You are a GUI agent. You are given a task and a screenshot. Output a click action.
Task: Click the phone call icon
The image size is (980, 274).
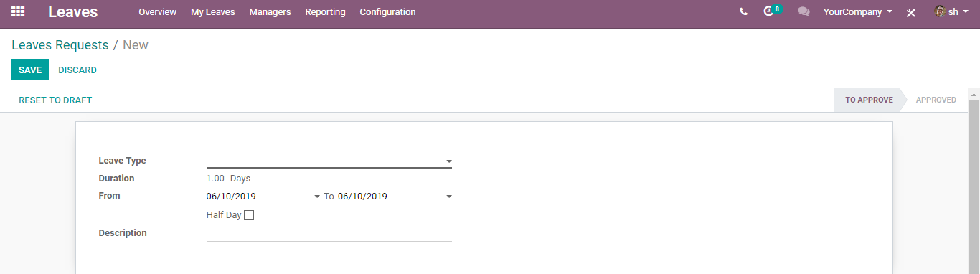(x=743, y=12)
